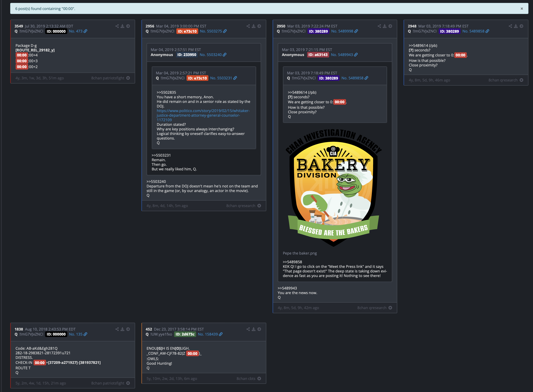Download post 2950
This screenshot has height=392, width=533.
click(x=385, y=26)
